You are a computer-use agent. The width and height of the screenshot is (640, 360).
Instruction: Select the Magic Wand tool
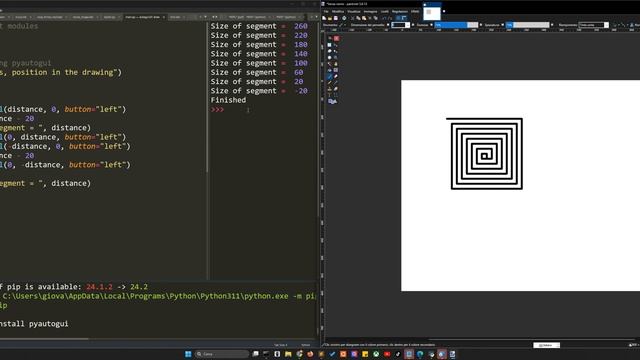(329, 64)
